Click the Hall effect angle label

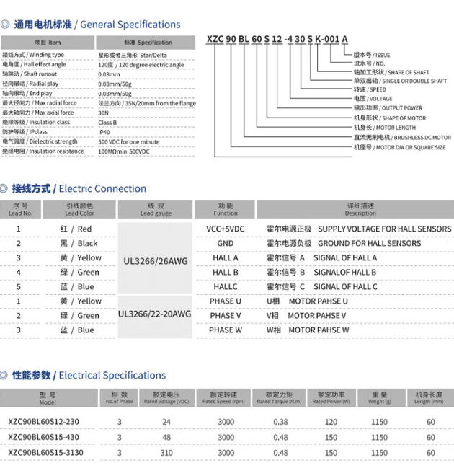click(x=35, y=65)
